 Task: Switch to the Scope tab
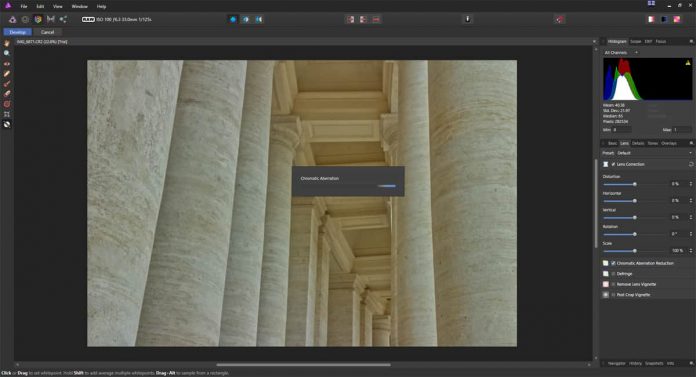tap(636, 41)
